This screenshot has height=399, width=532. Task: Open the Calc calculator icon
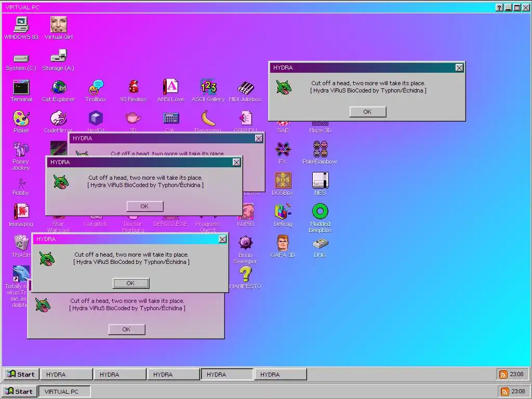(170, 118)
